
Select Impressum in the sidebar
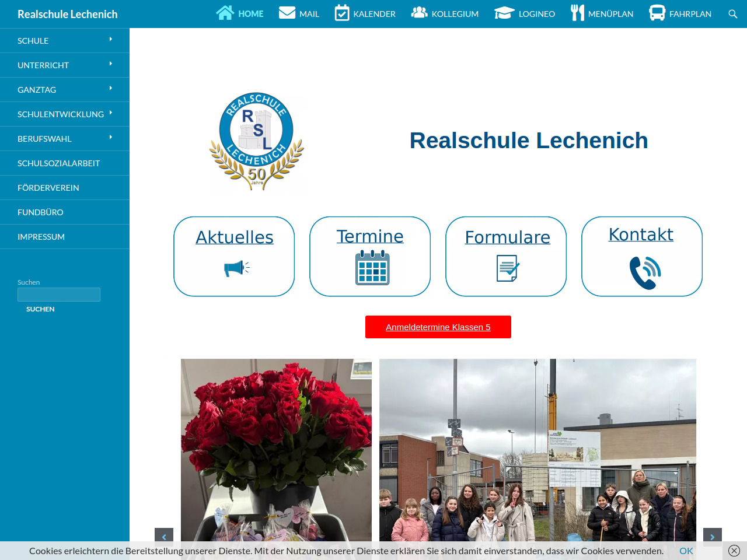(x=41, y=237)
